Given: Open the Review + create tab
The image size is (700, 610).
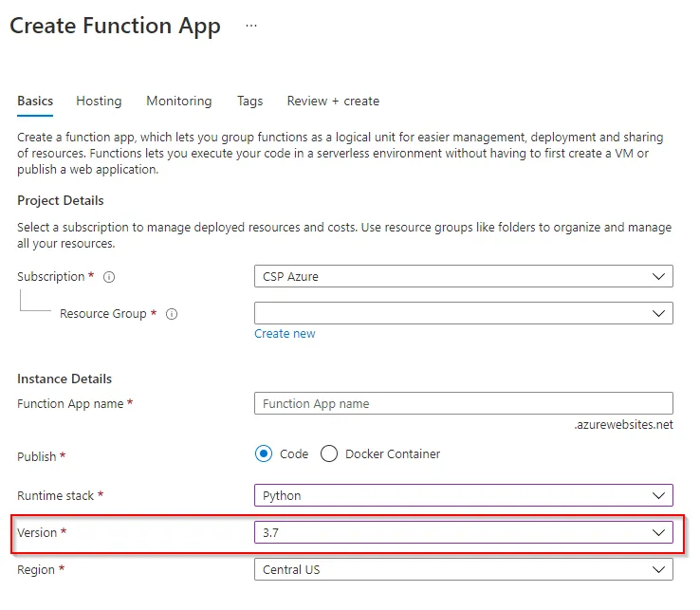Looking at the screenshot, I should [x=333, y=101].
